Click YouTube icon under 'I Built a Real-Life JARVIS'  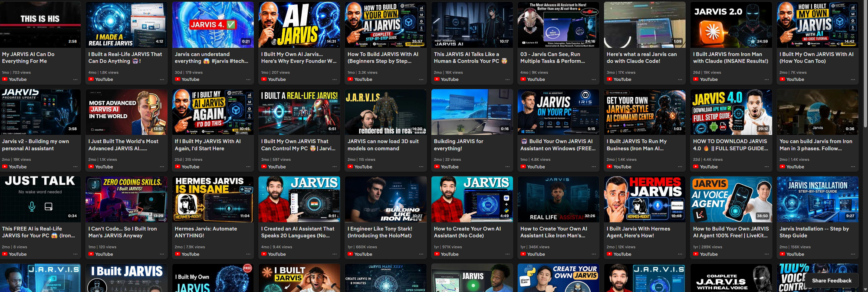91,80
